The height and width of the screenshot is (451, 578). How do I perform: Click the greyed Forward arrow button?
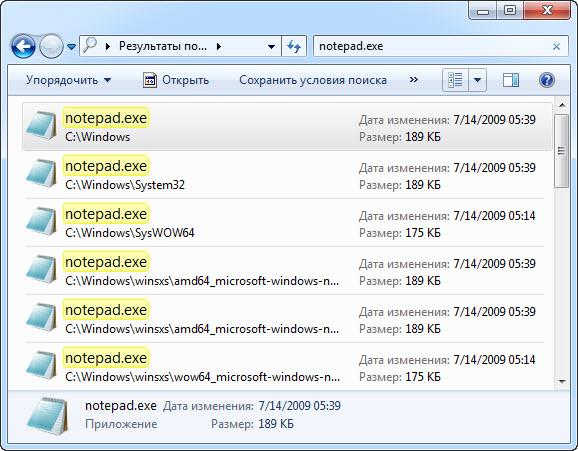(x=51, y=46)
